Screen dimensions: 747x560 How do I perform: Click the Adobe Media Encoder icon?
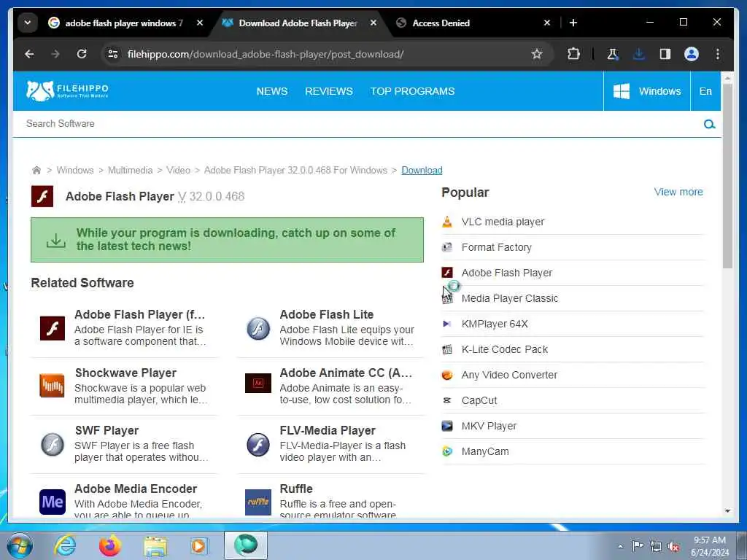point(53,502)
